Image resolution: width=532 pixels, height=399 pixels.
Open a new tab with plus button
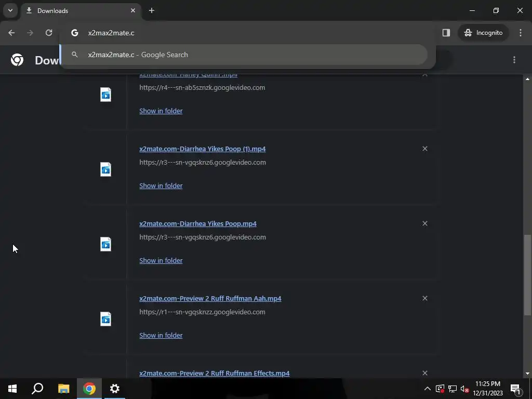152,10
